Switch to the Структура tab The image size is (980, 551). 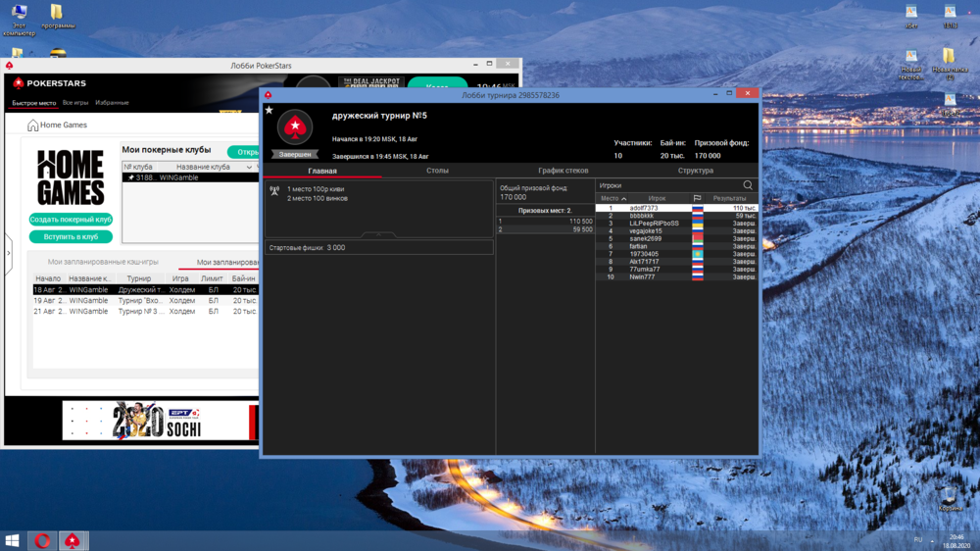695,171
